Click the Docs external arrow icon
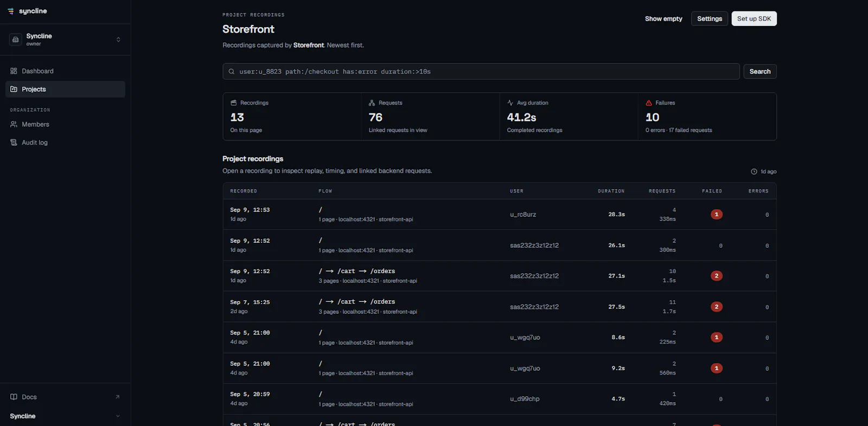The width and height of the screenshot is (868, 426). click(117, 397)
